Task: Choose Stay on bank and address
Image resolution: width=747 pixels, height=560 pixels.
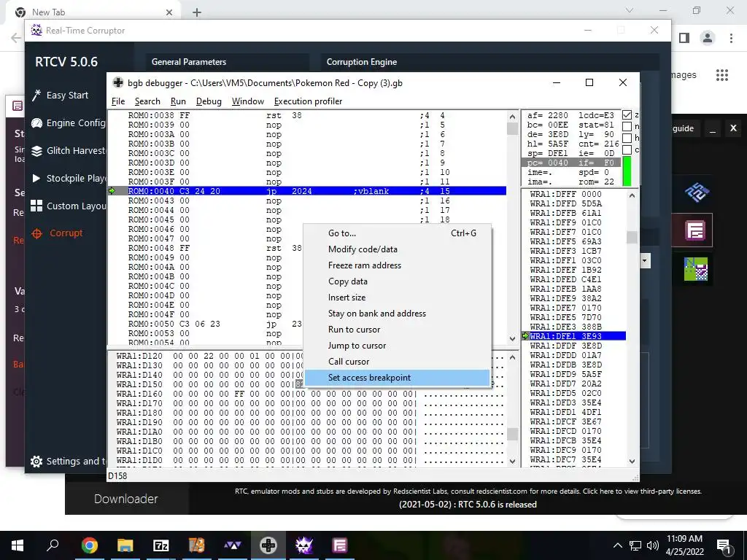Action: tap(398, 314)
